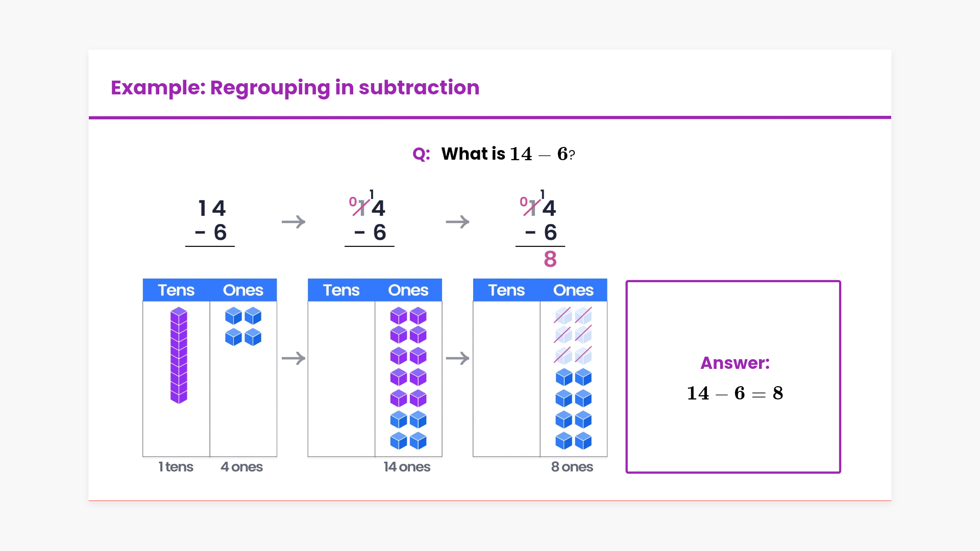This screenshot has width=980, height=551.
Task: Click the arrow between first and second place-value charts
Action: (x=293, y=358)
